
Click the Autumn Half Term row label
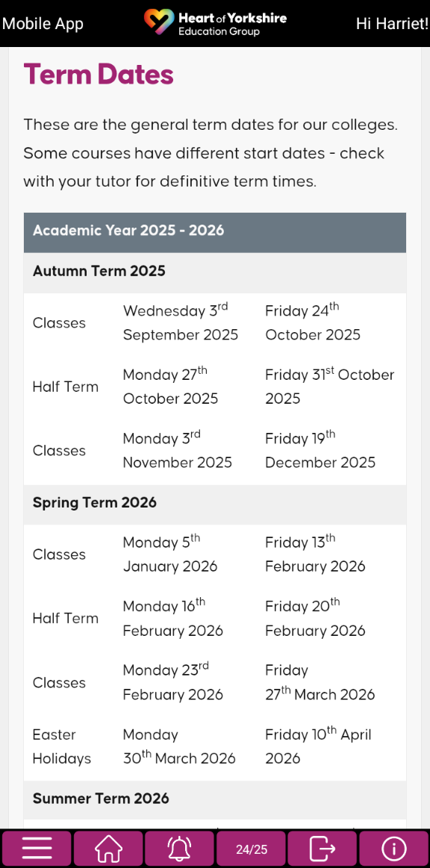65,387
